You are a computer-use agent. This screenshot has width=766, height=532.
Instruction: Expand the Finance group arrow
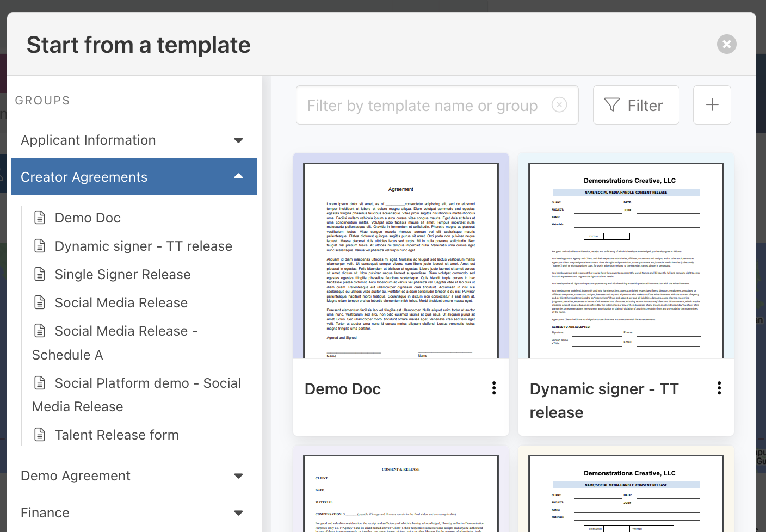(x=238, y=513)
